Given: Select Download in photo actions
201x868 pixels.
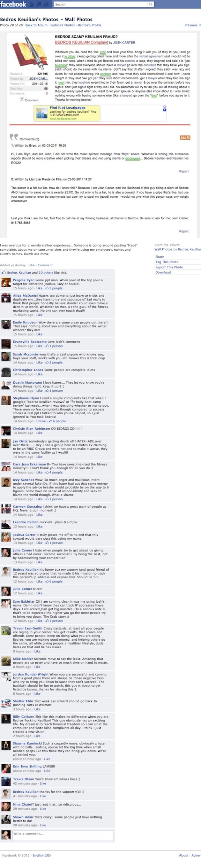Looking at the screenshot, I should (x=163, y=272).
